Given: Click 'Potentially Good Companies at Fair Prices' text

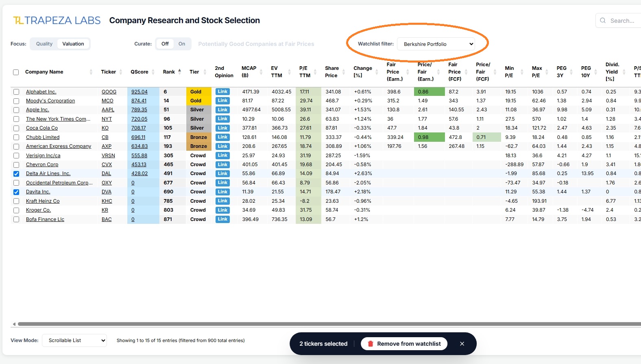Looking at the screenshot, I should point(256,44).
